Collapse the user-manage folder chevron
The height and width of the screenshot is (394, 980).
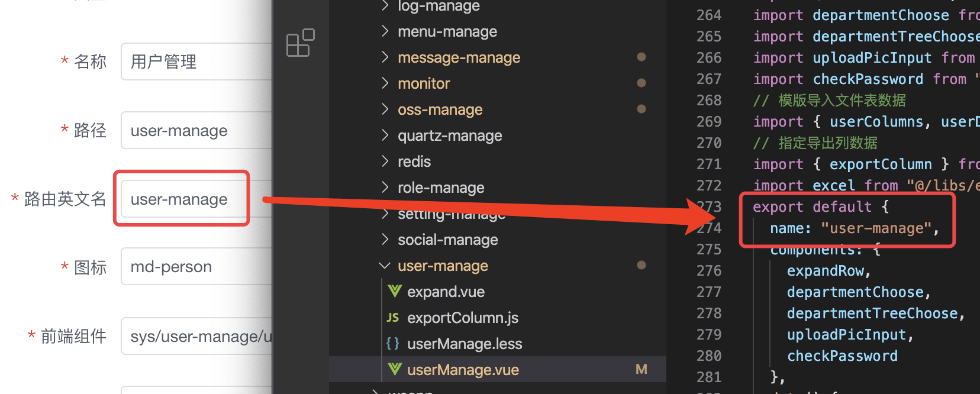pyautogui.click(x=385, y=266)
